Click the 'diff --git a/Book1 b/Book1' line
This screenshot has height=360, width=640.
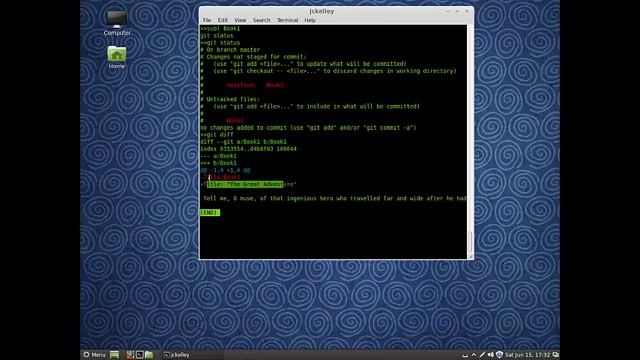tap(243, 142)
